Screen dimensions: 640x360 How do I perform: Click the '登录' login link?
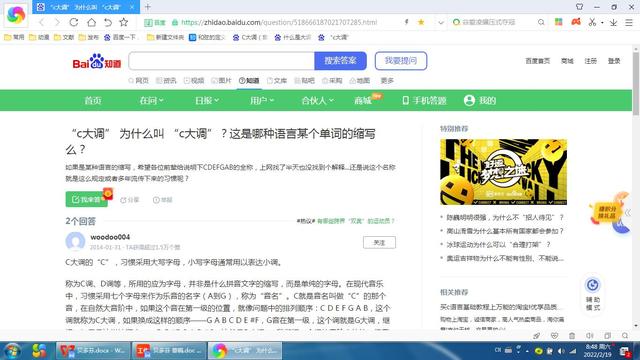(614, 61)
